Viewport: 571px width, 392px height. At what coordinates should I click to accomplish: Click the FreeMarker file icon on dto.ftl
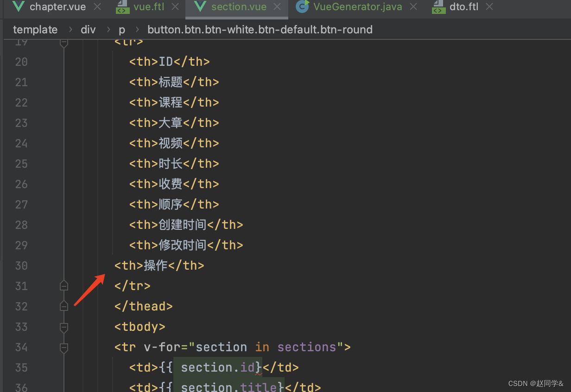click(x=438, y=7)
